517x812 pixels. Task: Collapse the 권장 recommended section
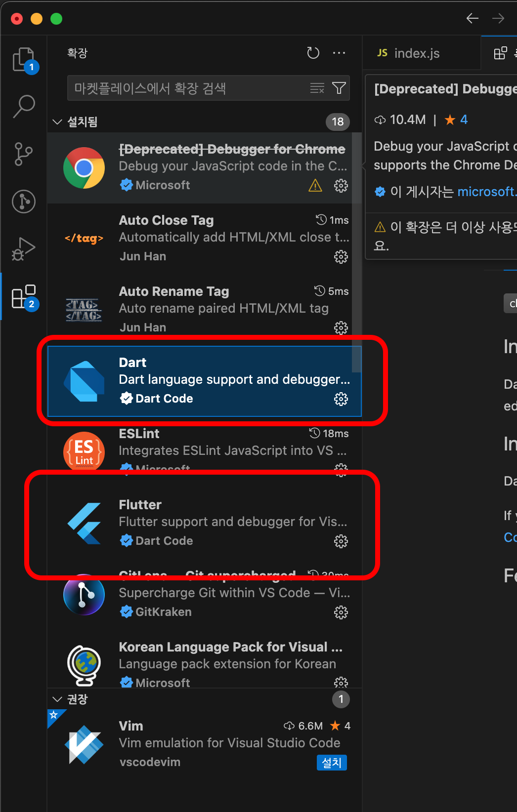[x=57, y=699]
